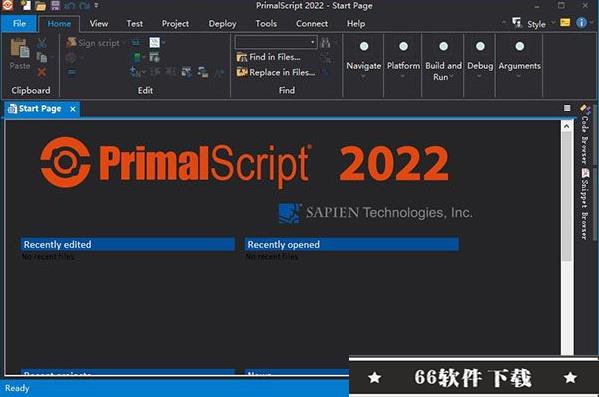Switch to the View ribbon tab
599x397 pixels.
tap(99, 24)
